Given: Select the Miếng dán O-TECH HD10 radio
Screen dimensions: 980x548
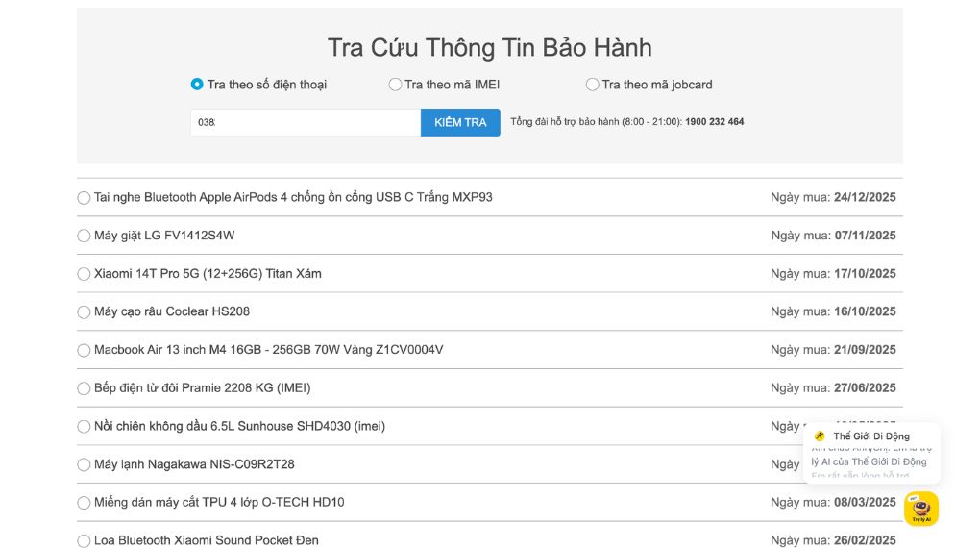Looking at the screenshot, I should tap(84, 503).
